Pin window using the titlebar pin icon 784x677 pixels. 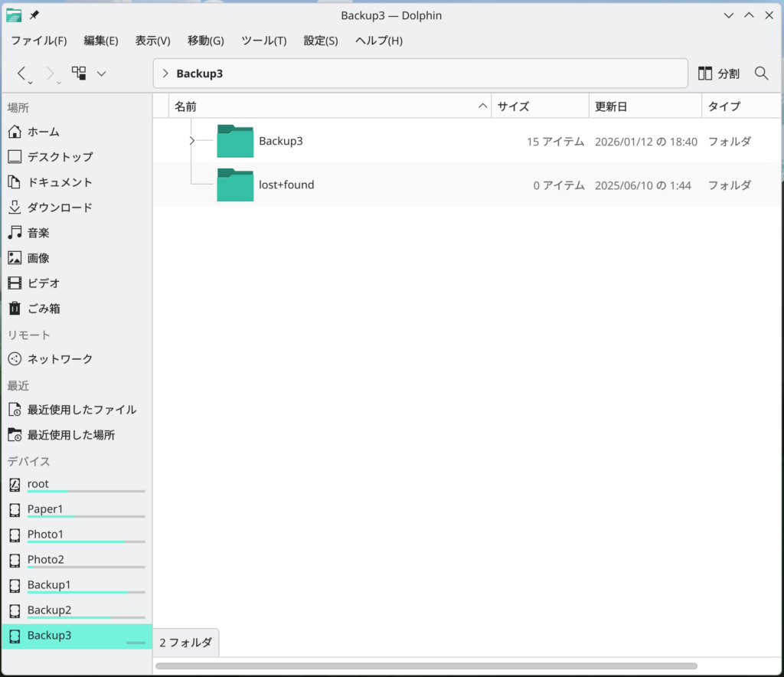[x=34, y=15]
